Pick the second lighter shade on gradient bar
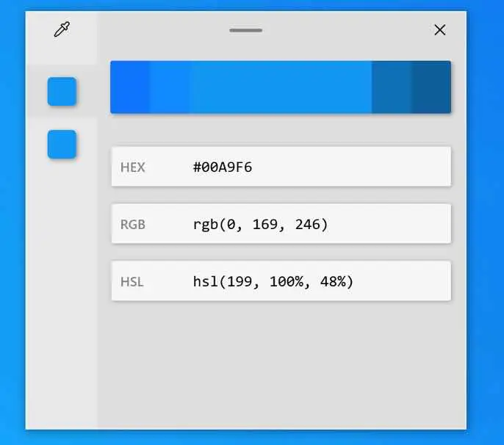The height and width of the screenshot is (445, 504). pos(170,87)
